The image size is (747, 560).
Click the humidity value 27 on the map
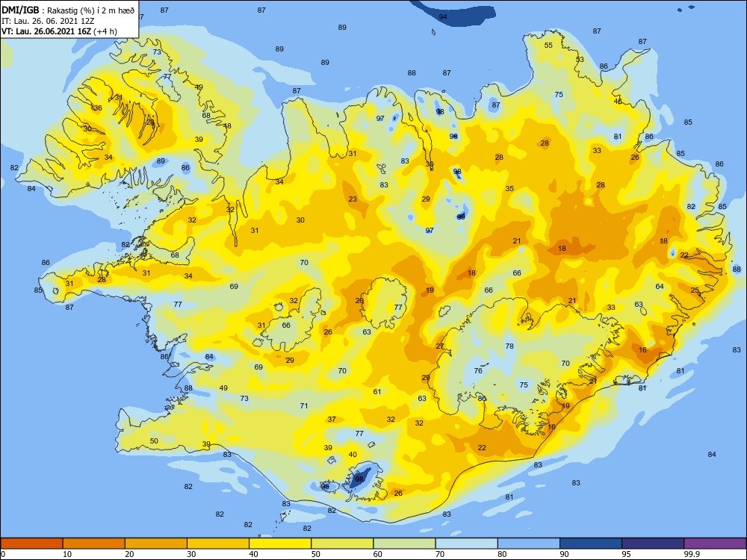coord(440,346)
